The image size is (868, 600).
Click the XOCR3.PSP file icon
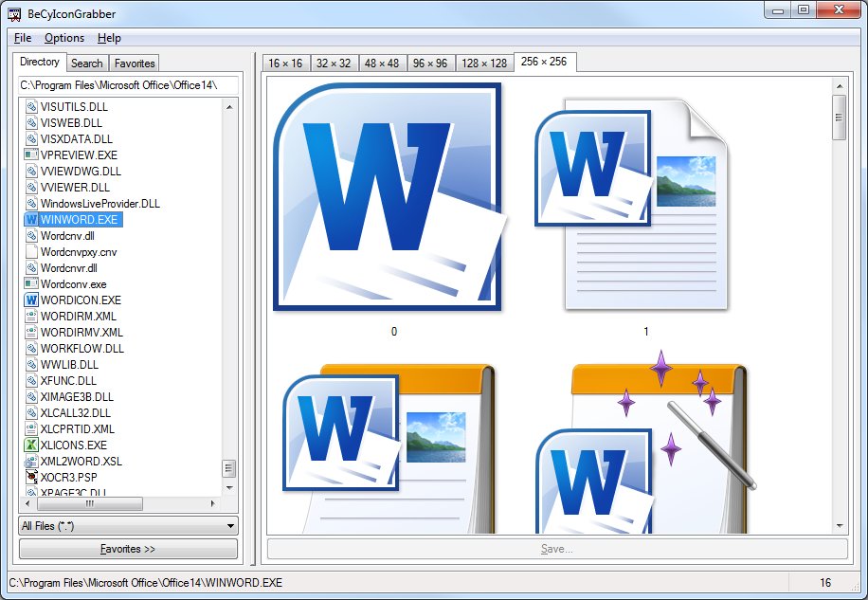[x=31, y=477]
